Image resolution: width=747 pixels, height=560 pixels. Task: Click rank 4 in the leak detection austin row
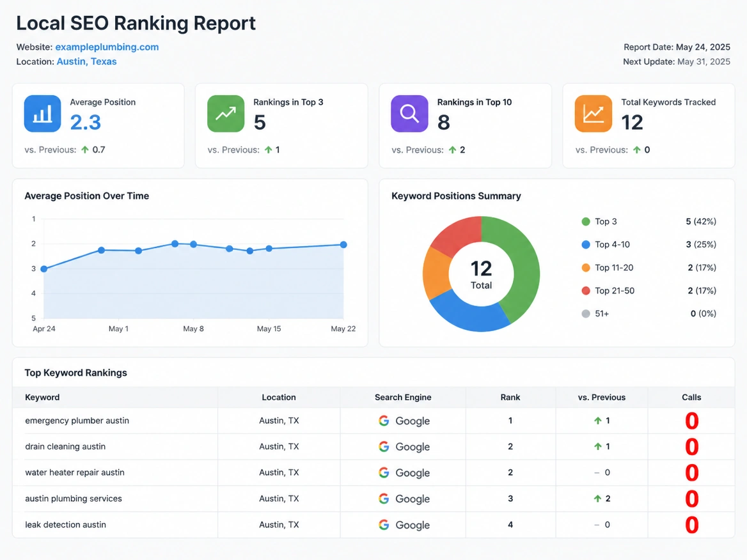click(510, 525)
